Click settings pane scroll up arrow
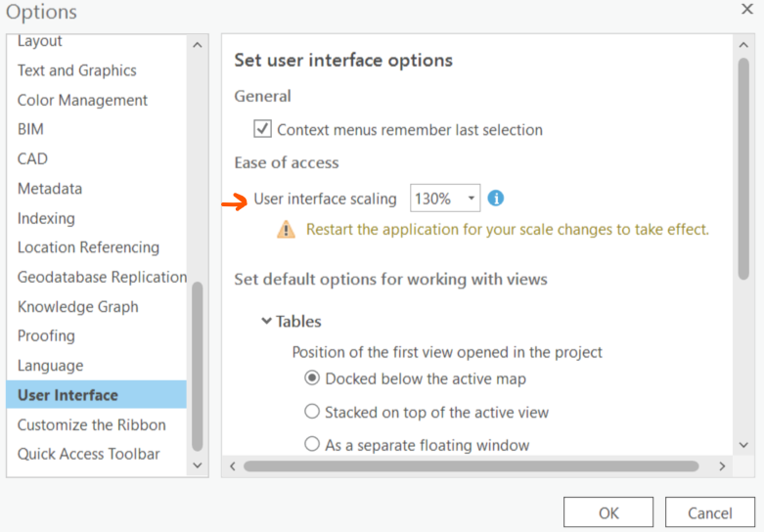 [743, 45]
